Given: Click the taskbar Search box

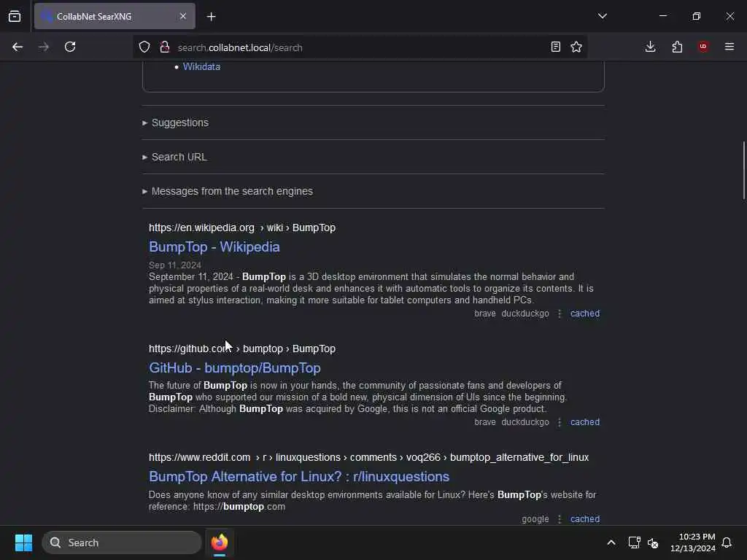Looking at the screenshot, I should 122,542.
